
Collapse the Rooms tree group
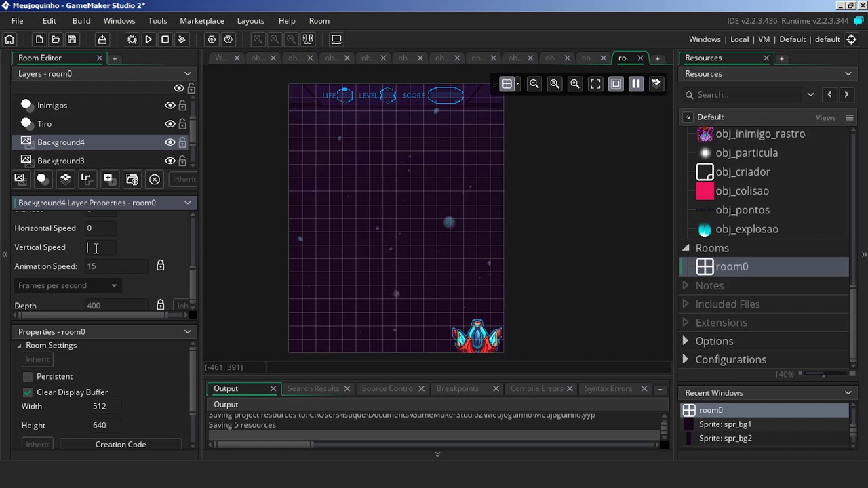pos(686,248)
